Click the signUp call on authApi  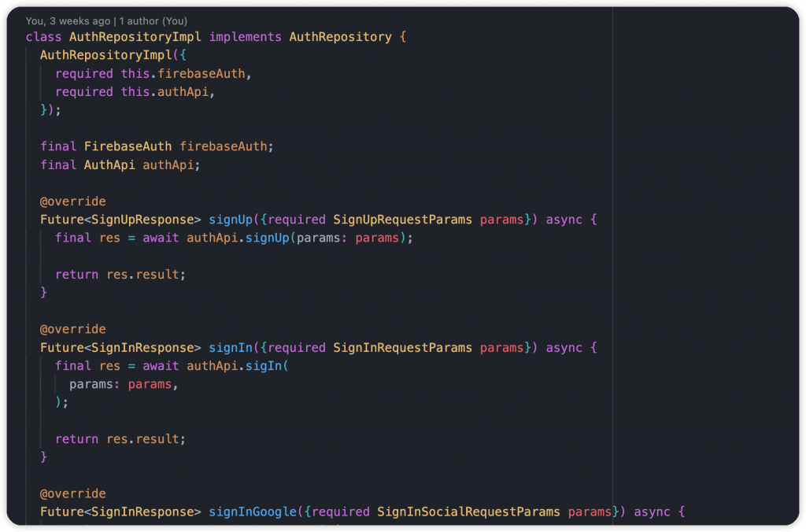coord(268,238)
